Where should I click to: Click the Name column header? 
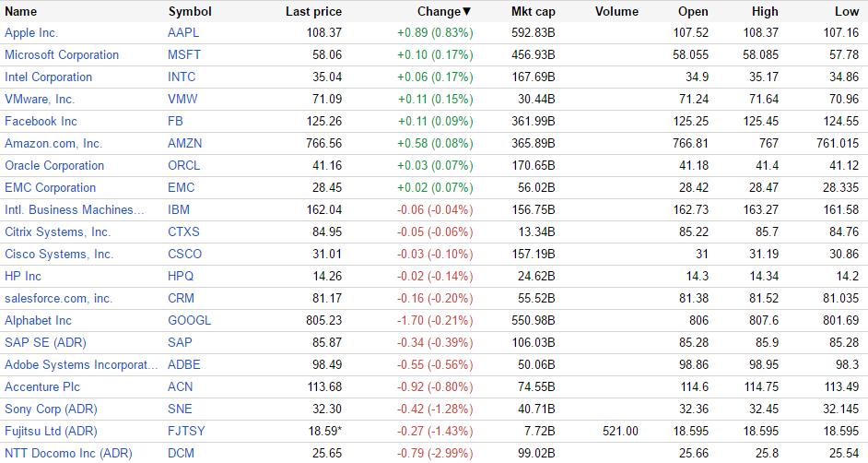point(21,12)
